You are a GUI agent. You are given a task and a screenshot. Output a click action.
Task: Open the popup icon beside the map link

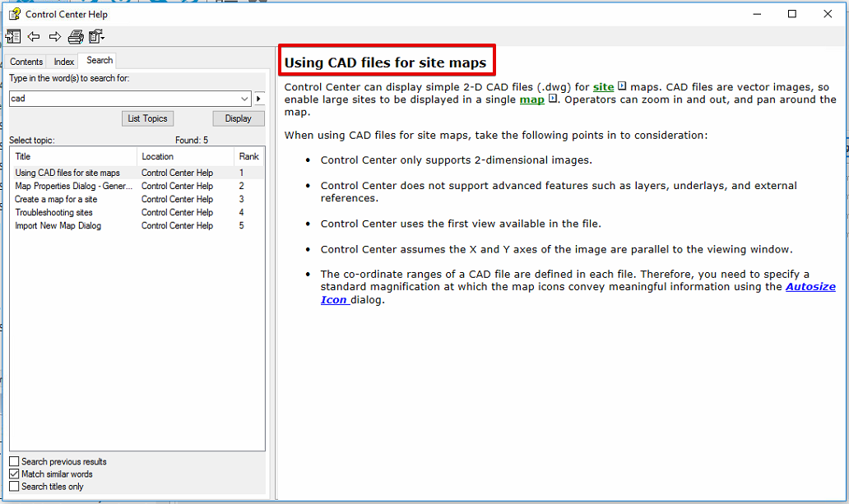552,99
